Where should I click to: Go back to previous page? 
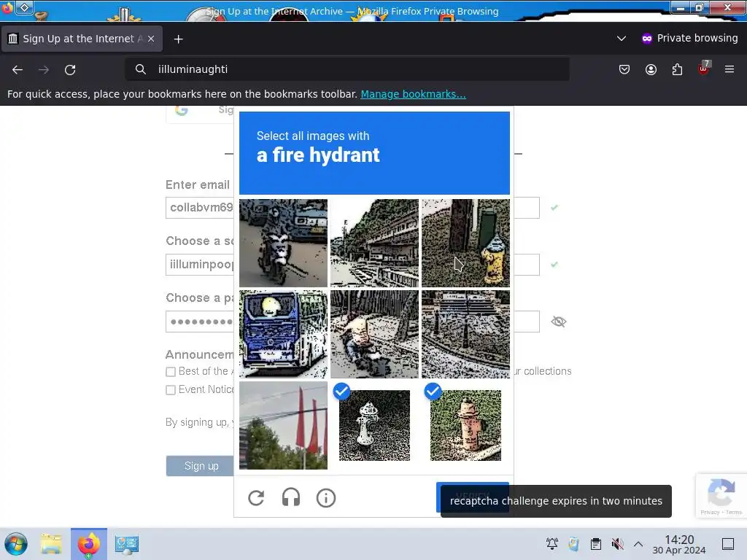(18, 70)
